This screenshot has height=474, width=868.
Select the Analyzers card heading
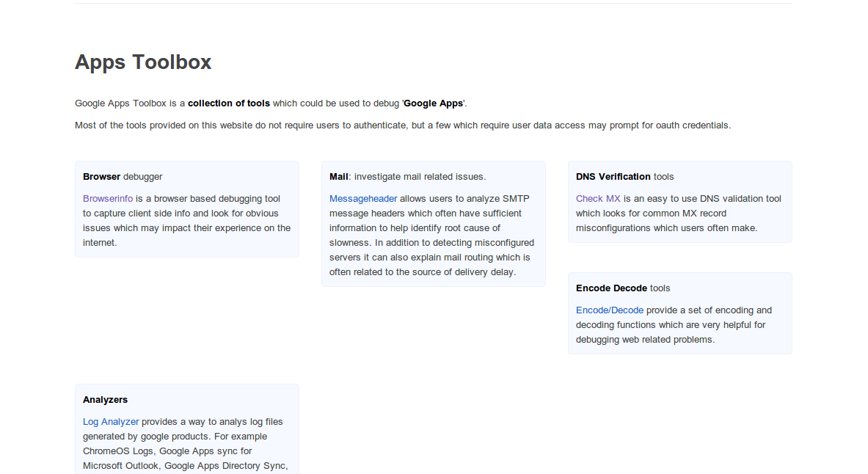[105, 400]
